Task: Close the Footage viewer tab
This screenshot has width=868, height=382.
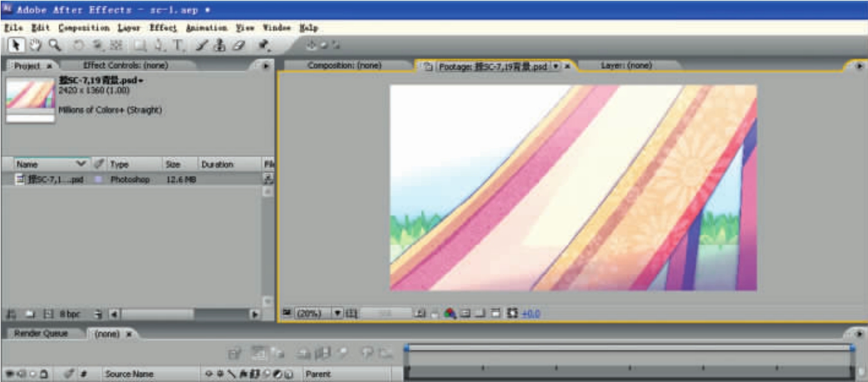Action: [567, 66]
